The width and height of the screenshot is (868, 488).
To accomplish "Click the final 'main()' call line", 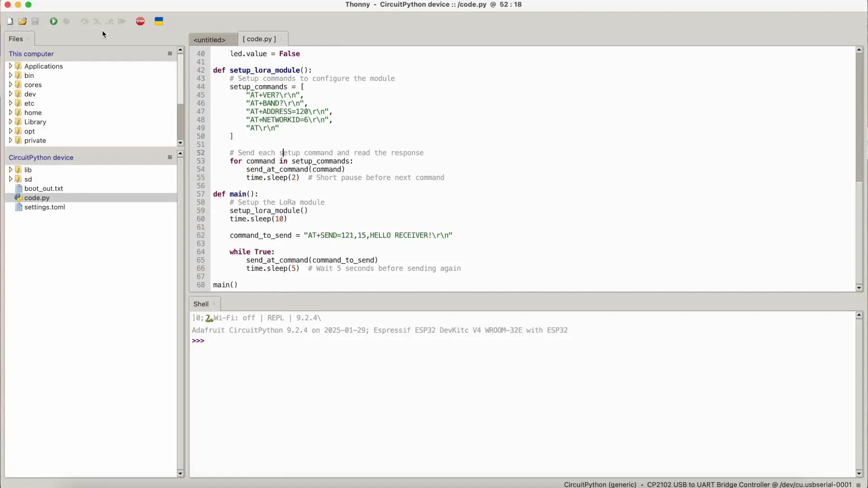I will pyautogui.click(x=225, y=286).
